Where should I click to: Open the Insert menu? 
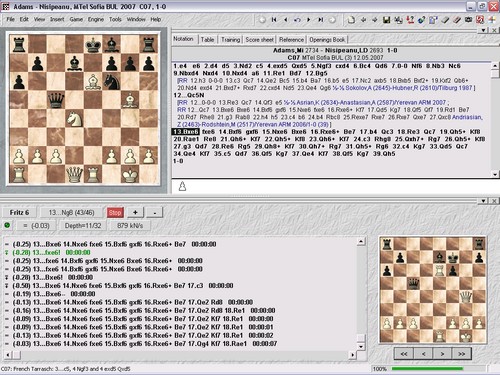click(57, 19)
